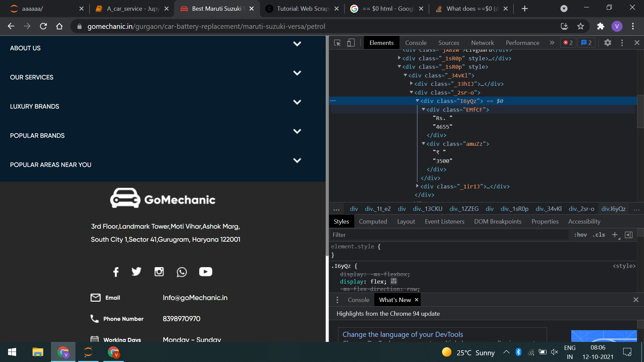This screenshot has height=362, width=644.
Task: Click the GoMechanic logo
Action: click(x=163, y=198)
